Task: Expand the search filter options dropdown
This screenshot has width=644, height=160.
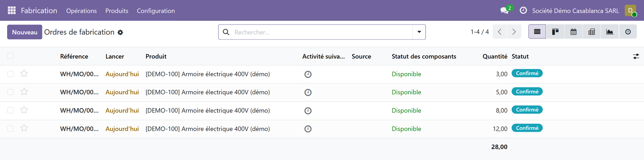Action: point(419,32)
